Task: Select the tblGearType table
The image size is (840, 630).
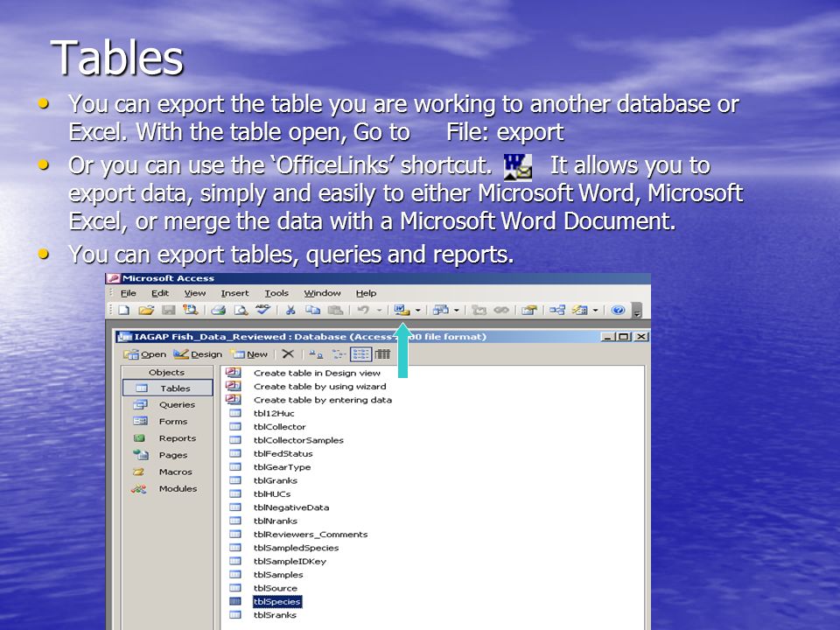Action: pos(282,466)
